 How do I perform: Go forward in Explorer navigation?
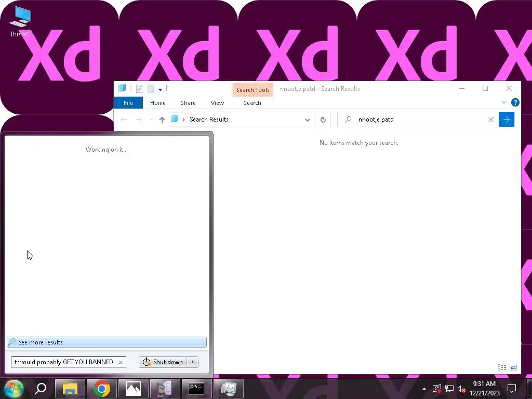pyautogui.click(x=139, y=119)
